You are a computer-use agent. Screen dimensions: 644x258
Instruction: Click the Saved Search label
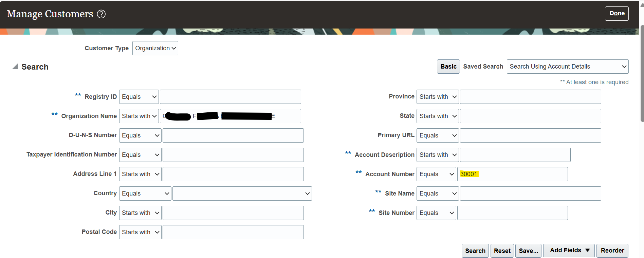tap(483, 67)
